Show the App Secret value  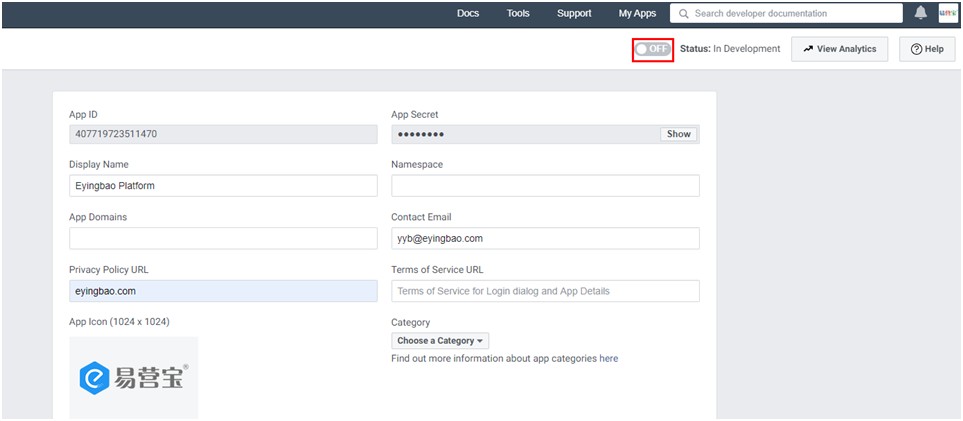679,134
